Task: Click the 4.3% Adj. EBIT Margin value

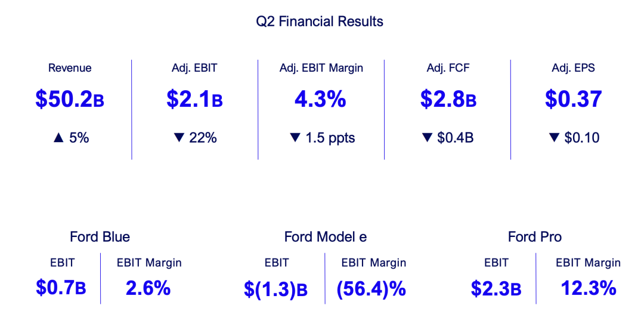Action: (320, 99)
